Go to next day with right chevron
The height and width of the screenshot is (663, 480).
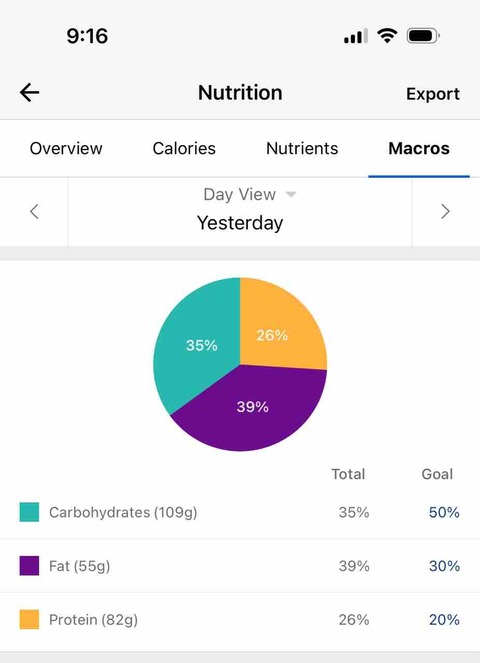[x=445, y=211]
